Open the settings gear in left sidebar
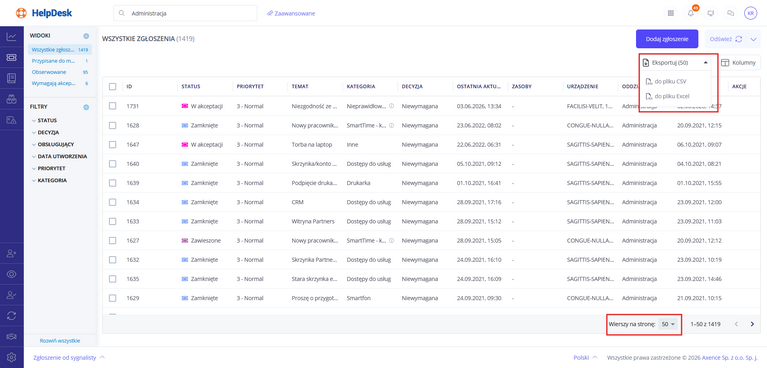This screenshot has height=368, width=767. (x=11, y=358)
